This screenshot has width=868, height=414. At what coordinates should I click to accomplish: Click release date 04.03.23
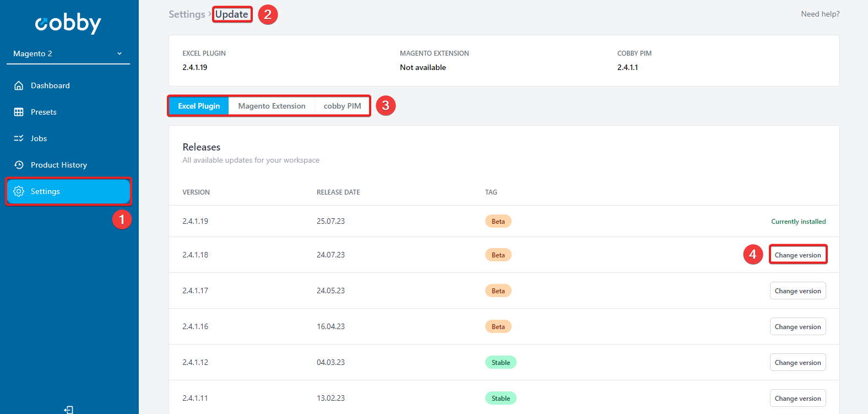coord(330,362)
